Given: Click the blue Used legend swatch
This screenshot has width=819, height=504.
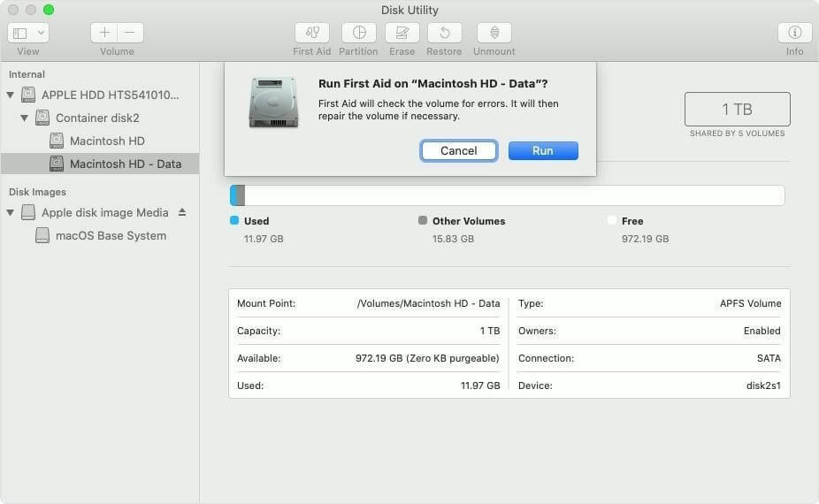Looking at the screenshot, I should pos(234,221).
